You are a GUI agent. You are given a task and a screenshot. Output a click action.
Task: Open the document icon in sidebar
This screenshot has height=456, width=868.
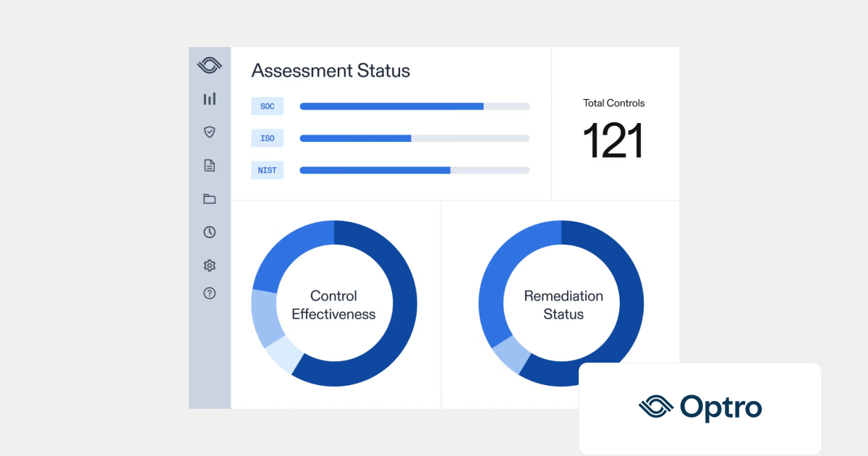[210, 165]
